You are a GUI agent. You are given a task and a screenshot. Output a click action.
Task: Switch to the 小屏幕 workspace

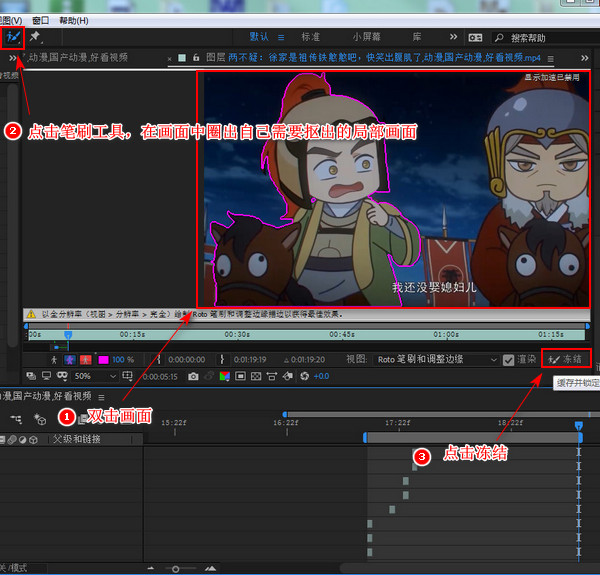tap(366, 37)
